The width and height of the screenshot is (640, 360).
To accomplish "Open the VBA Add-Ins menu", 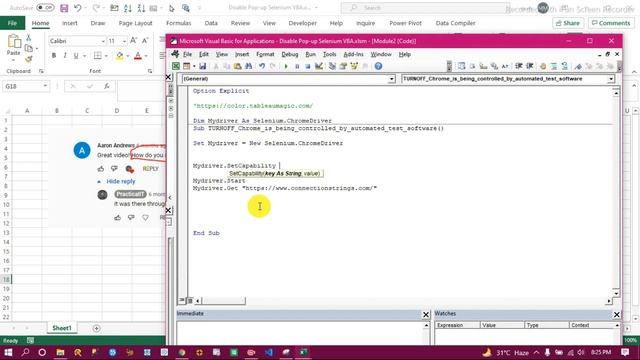I will [x=353, y=54].
